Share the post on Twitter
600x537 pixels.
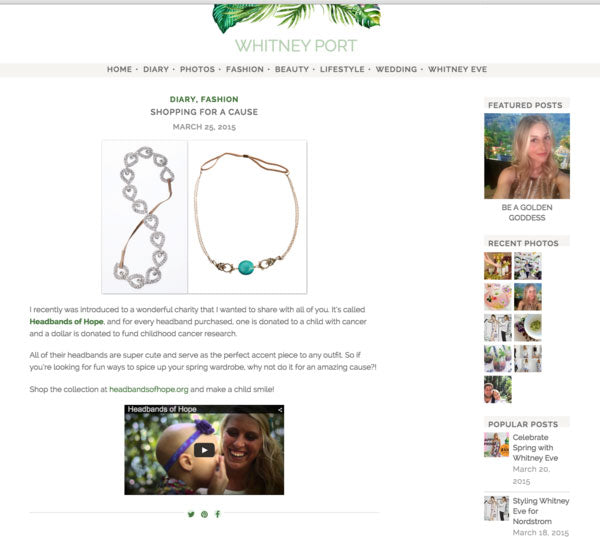point(191,514)
